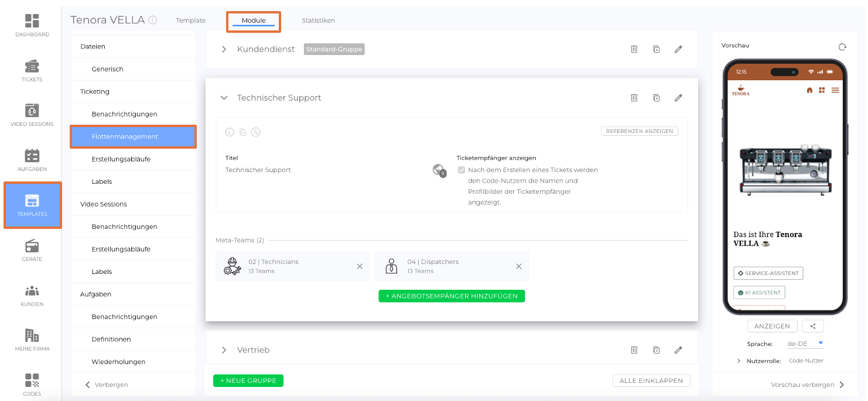The height and width of the screenshot is (401, 868).
Task: Open the Sprache language dropdown
Action: click(806, 344)
